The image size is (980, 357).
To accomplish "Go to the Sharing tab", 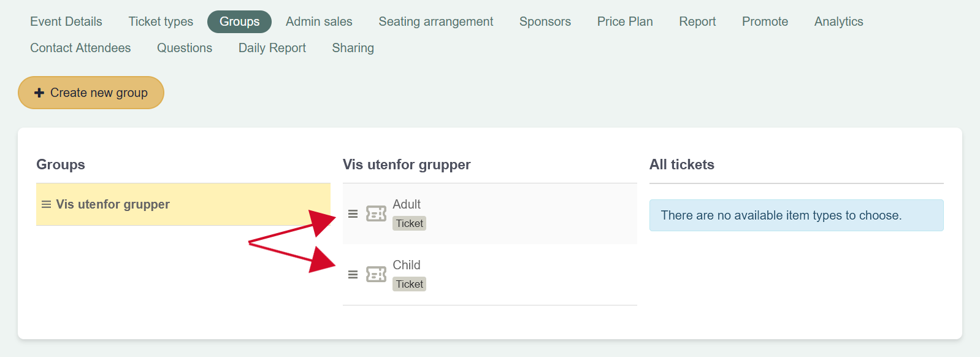I will pyautogui.click(x=353, y=48).
